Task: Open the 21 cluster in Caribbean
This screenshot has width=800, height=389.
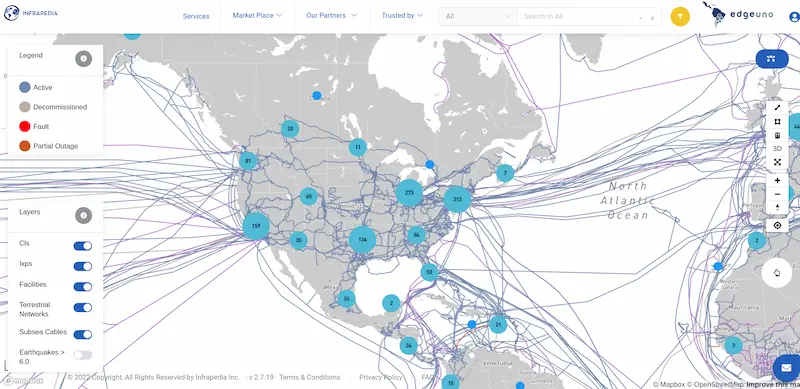Action: [498, 324]
